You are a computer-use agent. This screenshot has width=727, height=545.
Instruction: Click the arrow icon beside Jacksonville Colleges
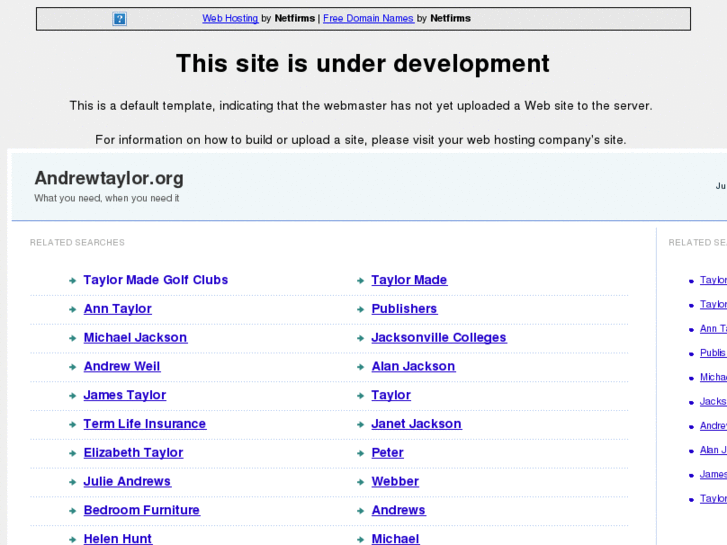click(360, 338)
